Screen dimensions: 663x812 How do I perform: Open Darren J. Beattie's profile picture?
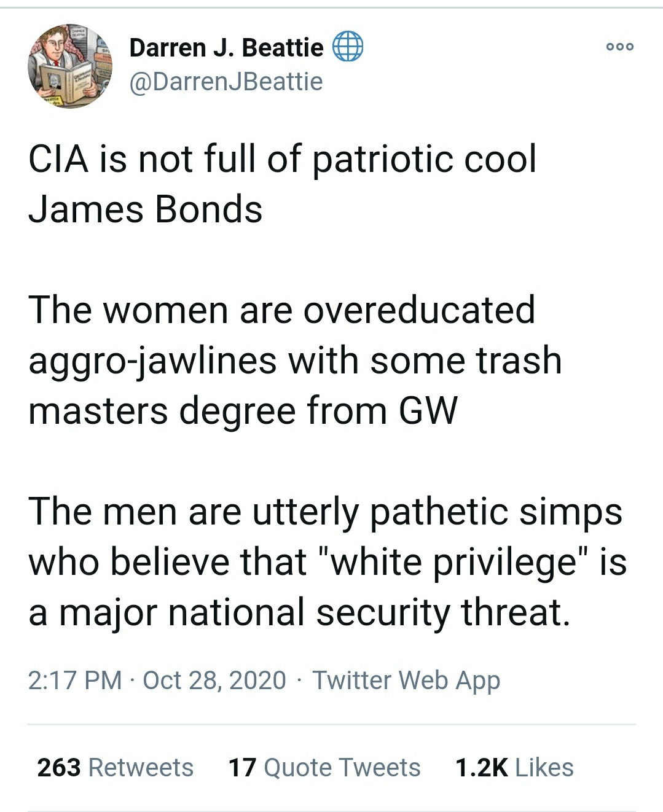tap(69, 66)
